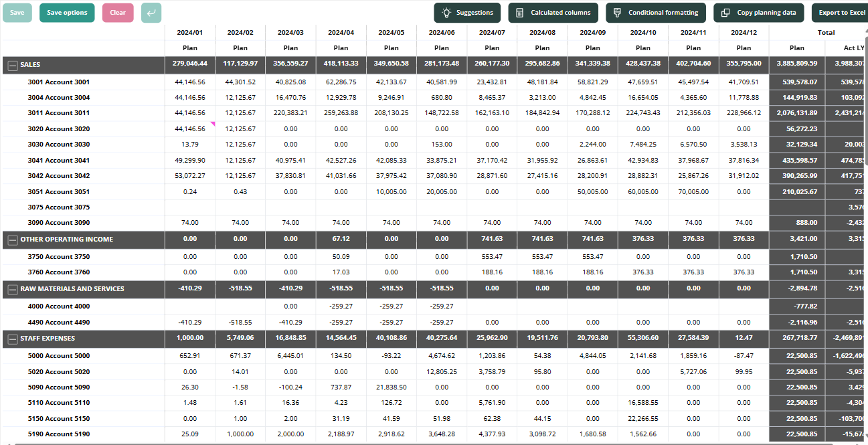
Task: Select the 2024/06 column header
Action: tap(442, 32)
